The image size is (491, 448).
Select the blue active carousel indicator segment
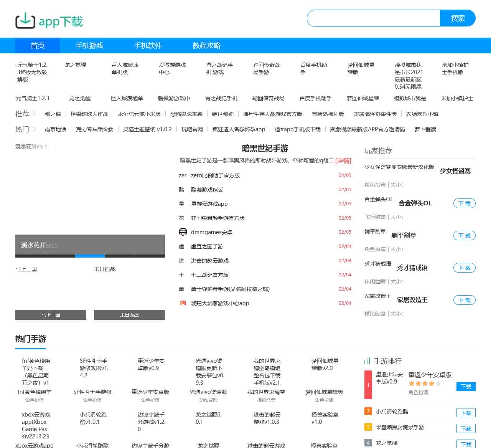pos(90,256)
